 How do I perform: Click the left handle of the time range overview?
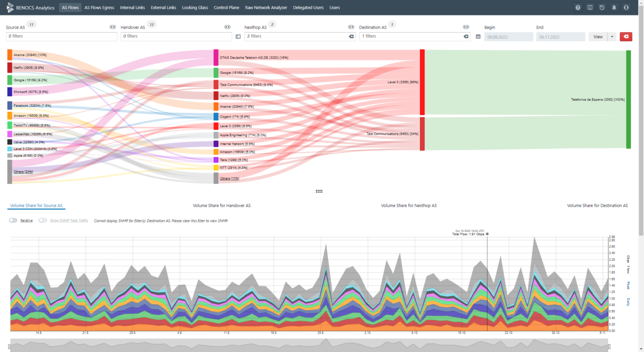9,346
